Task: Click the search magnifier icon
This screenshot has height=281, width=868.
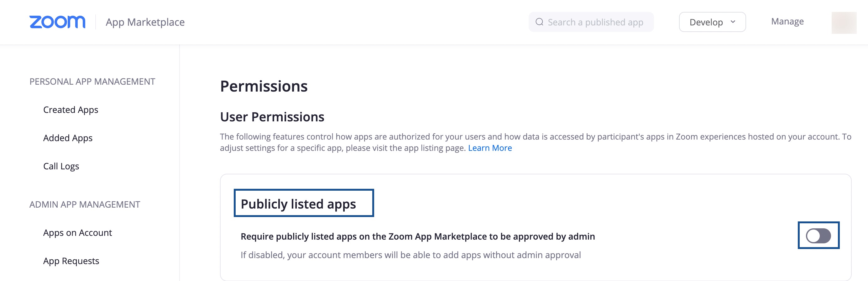Action: click(539, 22)
